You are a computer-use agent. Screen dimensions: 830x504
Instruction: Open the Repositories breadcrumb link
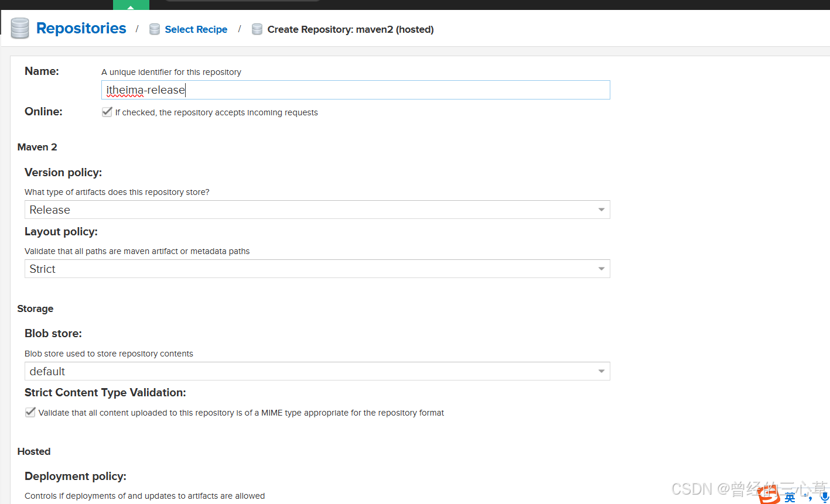pos(81,28)
